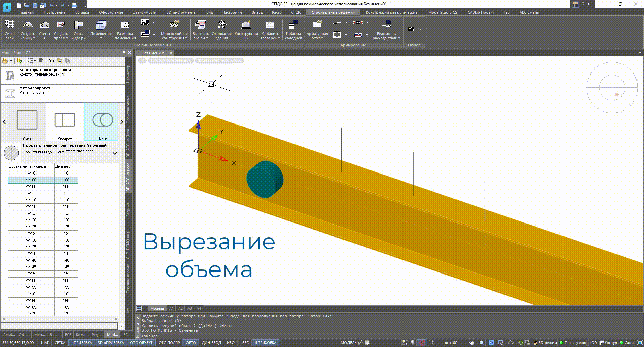Click the Многослойная конструкция icon

(x=174, y=24)
